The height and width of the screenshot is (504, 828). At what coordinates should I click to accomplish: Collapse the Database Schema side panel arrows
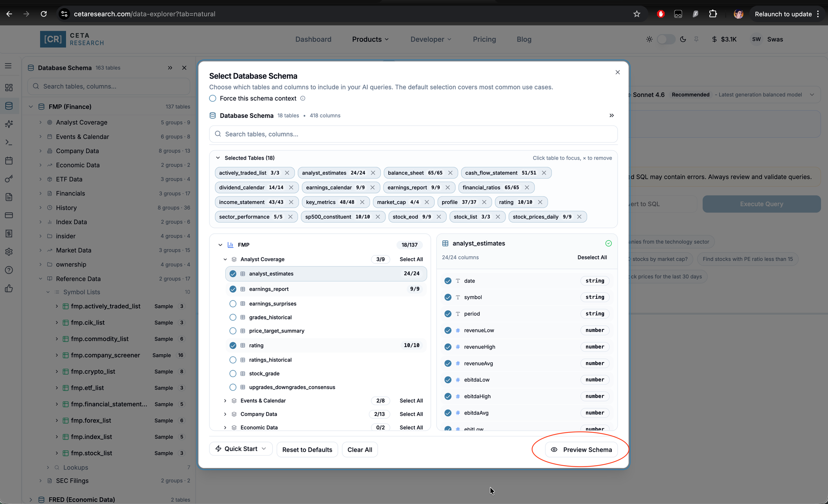(x=170, y=68)
